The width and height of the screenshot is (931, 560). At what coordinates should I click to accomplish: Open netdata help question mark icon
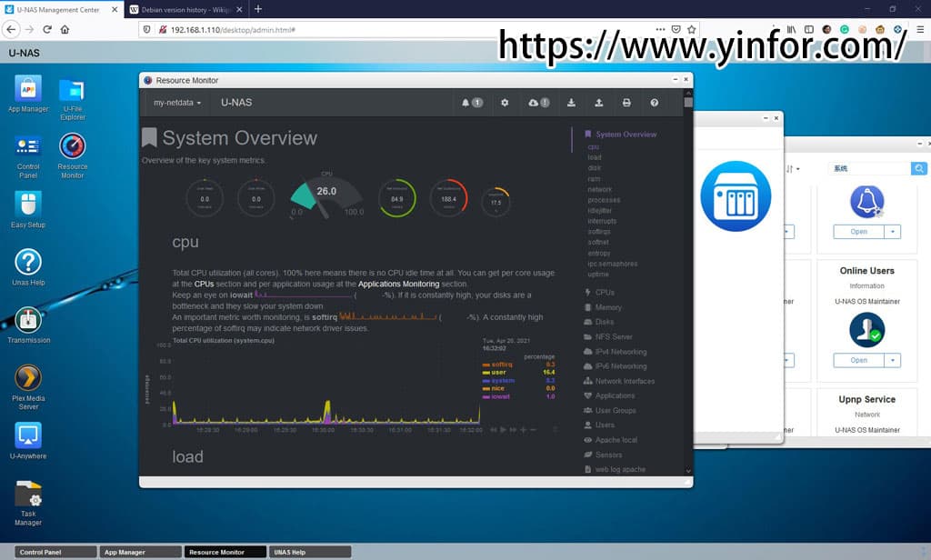pyautogui.click(x=654, y=103)
